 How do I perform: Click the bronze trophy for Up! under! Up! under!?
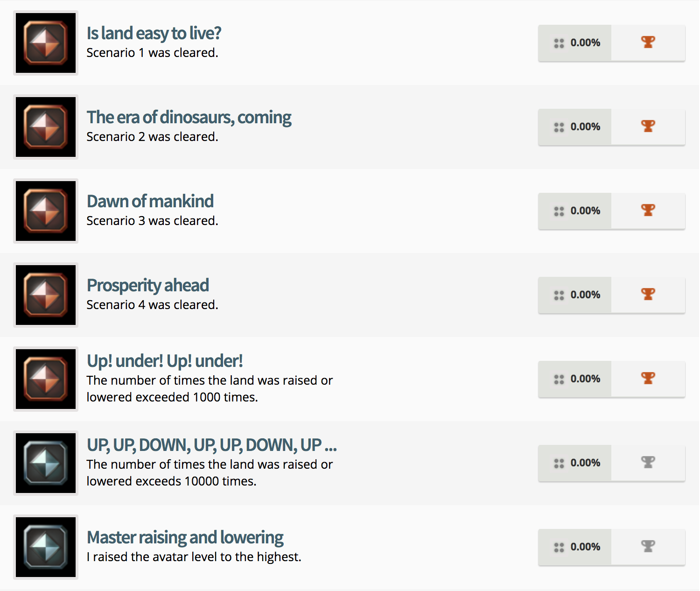(x=648, y=379)
